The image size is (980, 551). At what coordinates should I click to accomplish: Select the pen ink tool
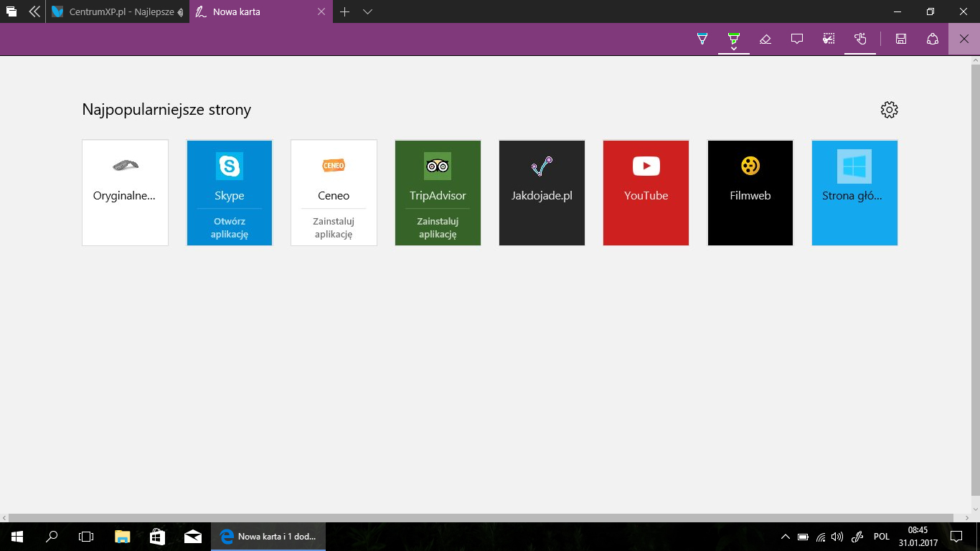pos(702,39)
